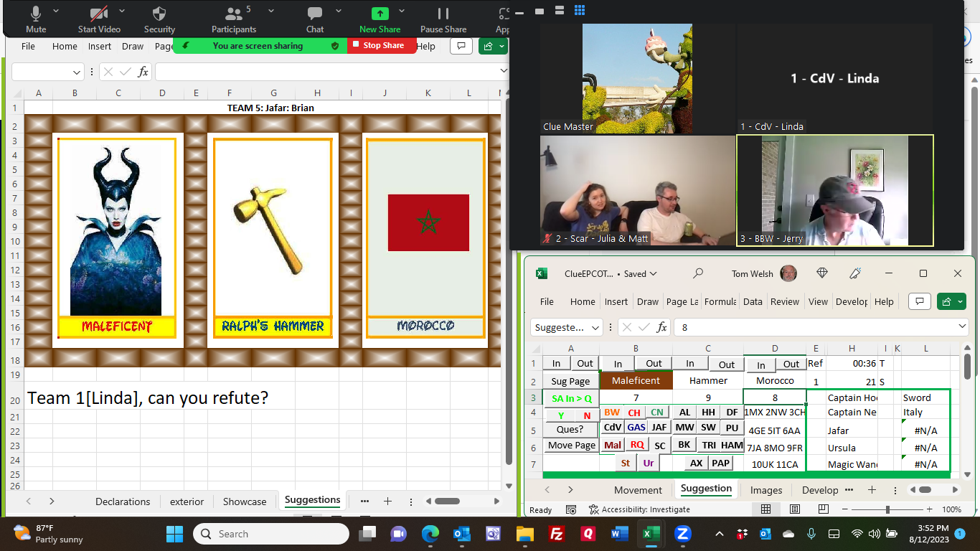Add a new sheet in right Excel window
This screenshot has width=980, height=551.
pyautogui.click(x=872, y=490)
